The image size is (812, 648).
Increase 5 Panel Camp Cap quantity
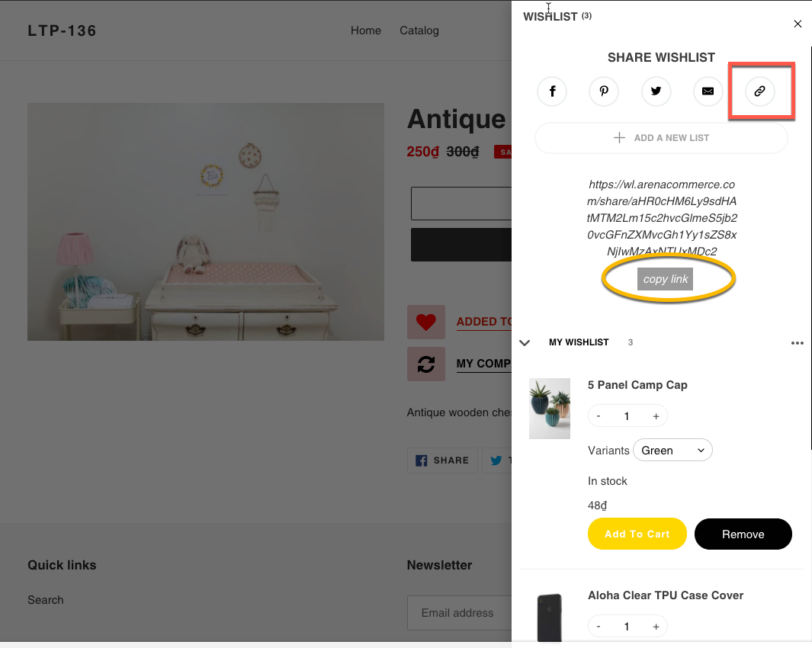(x=656, y=416)
